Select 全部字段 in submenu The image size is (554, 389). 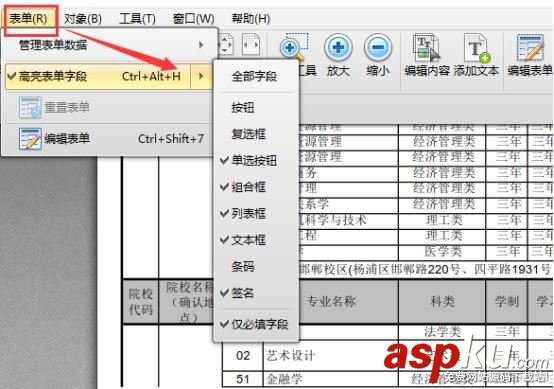coord(256,76)
